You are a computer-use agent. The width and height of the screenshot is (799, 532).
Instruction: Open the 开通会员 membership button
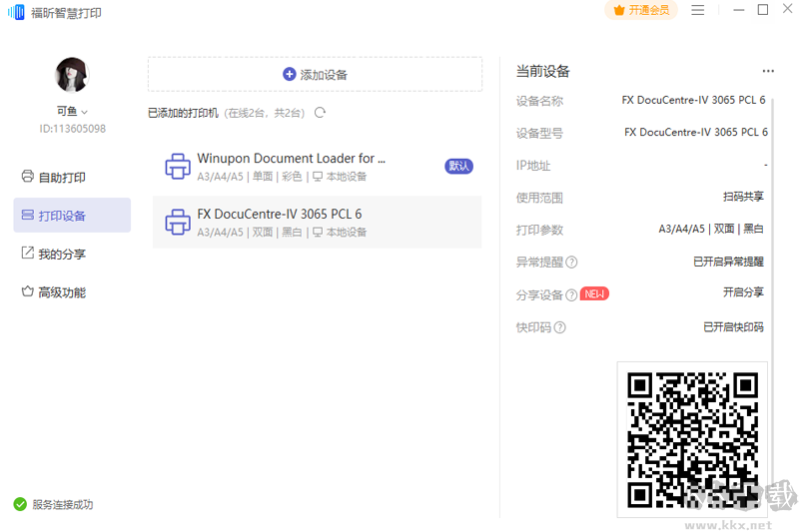(641, 10)
